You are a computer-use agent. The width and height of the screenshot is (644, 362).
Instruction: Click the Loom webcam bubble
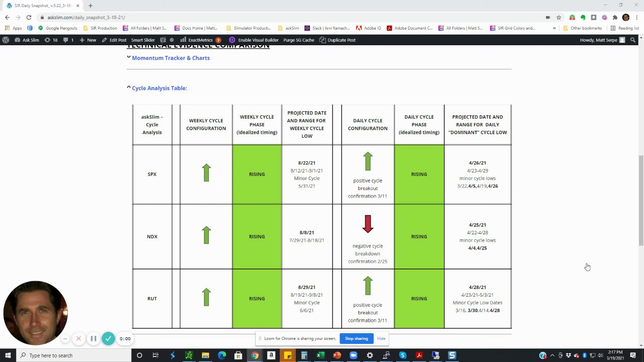click(x=35, y=313)
